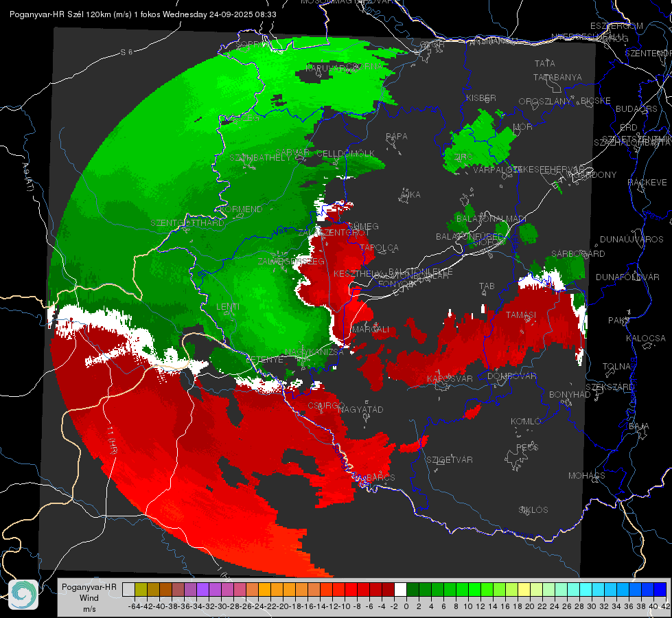This screenshot has width=672, height=618.
Task: Click the MOHACS city label
Action: (587, 476)
